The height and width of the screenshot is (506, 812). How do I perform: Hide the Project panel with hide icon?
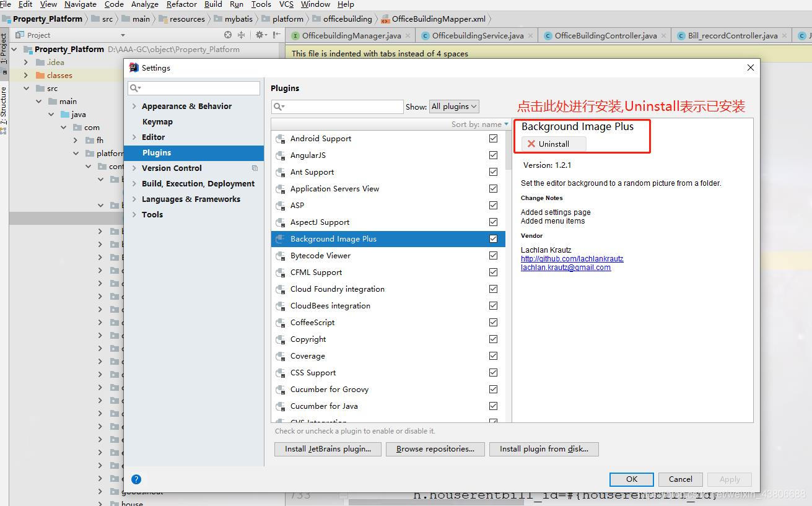[276, 35]
